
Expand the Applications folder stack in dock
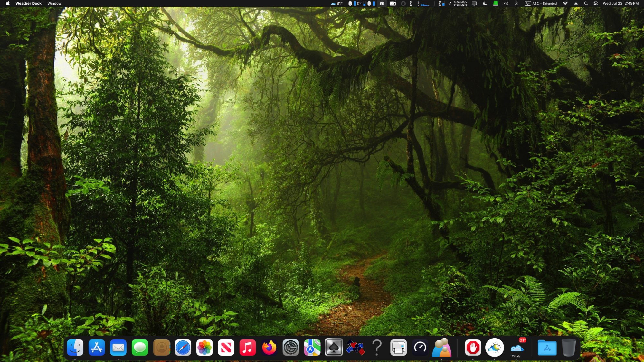[547, 348]
